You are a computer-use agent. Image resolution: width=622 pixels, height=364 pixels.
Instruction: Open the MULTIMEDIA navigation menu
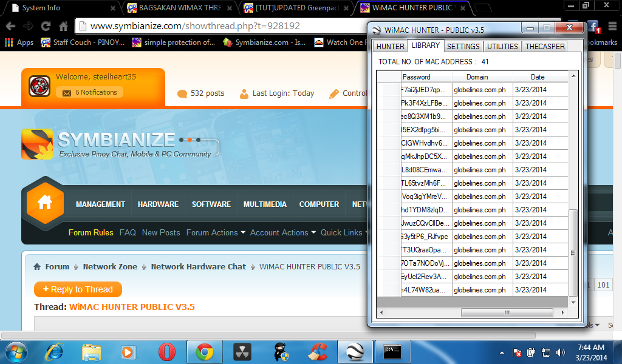coord(265,204)
